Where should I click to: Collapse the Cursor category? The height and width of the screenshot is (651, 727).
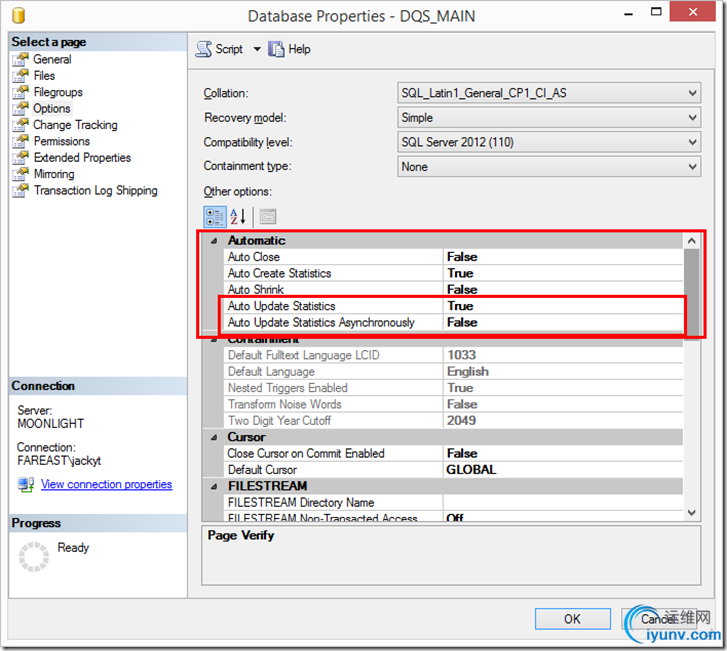coord(214,437)
